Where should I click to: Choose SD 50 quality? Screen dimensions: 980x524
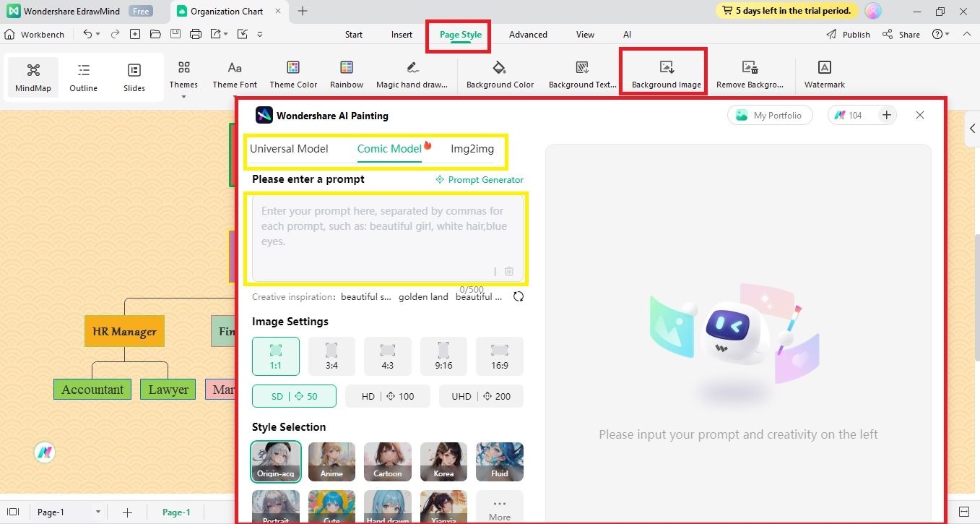coord(294,396)
